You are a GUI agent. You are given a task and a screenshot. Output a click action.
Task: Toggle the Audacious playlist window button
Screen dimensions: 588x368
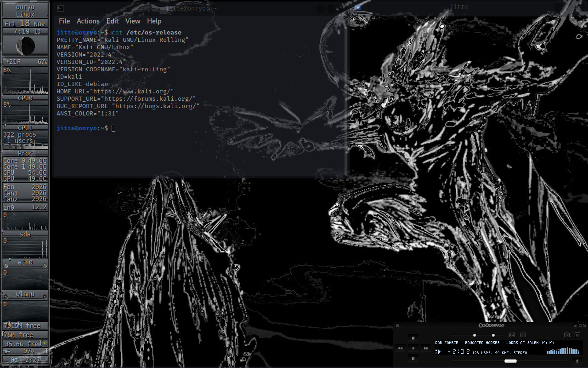coord(523,335)
